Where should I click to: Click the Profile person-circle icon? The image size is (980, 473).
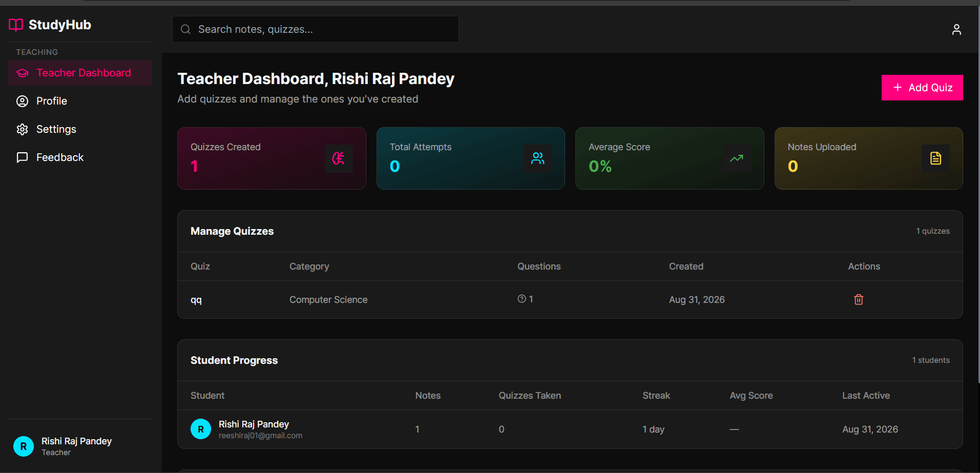pyautogui.click(x=22, y=101)
